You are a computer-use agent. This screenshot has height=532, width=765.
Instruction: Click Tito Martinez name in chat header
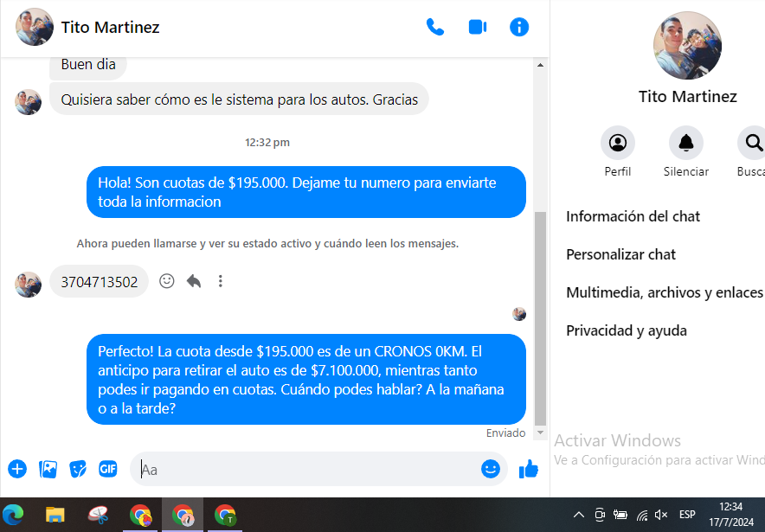tap(110, 28)
